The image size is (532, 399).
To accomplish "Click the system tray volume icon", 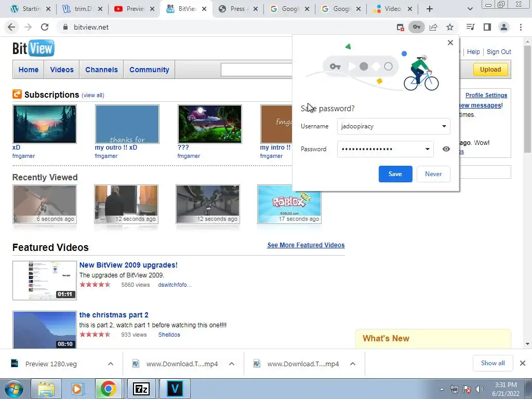I will pyautogui.click(x=479, y=390).
